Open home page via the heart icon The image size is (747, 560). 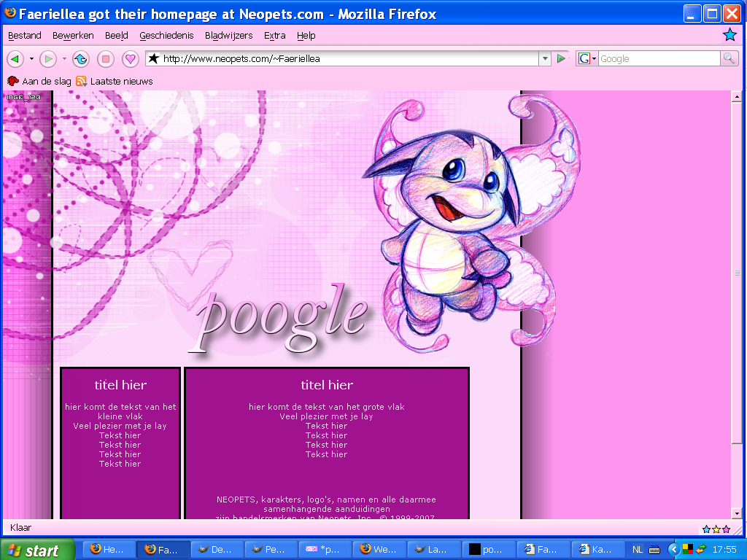(x=130, y=59)
